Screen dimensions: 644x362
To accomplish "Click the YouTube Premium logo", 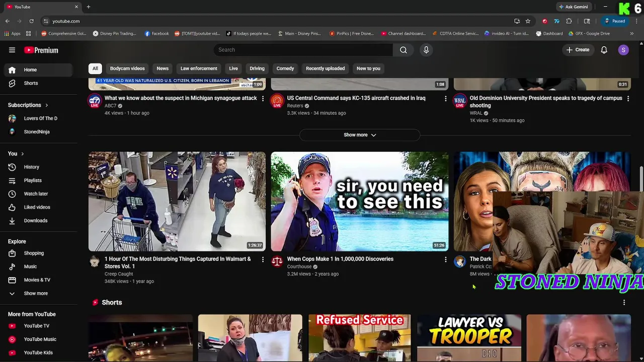I will pyautogui.click(x=41, y=50).
